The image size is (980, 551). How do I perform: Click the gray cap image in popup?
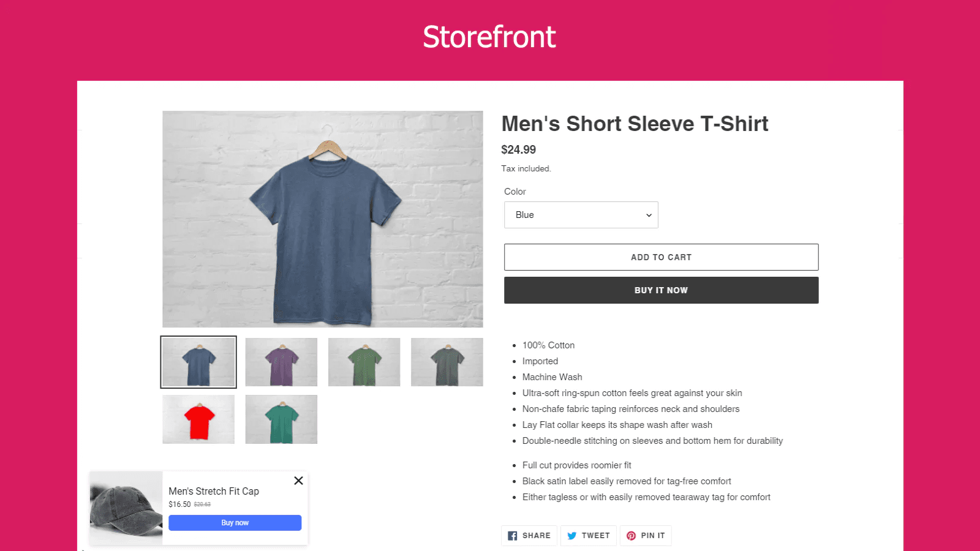tap(126, 508)
